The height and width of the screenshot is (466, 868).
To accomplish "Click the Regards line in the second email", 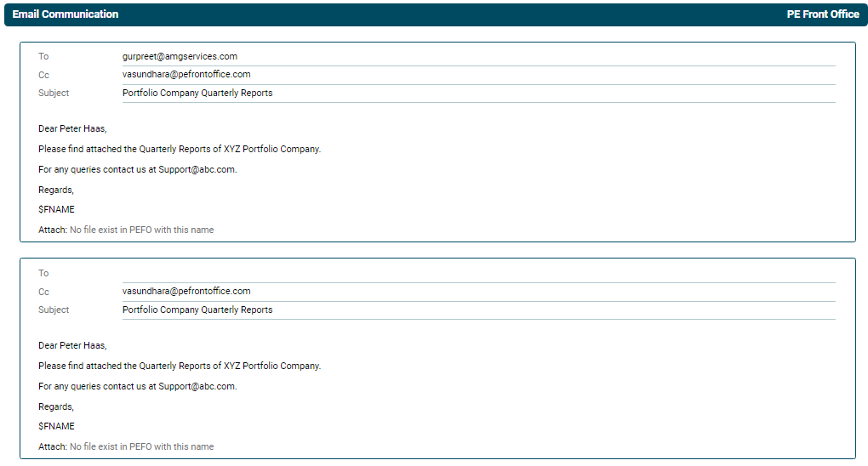I will coord(56,407).
